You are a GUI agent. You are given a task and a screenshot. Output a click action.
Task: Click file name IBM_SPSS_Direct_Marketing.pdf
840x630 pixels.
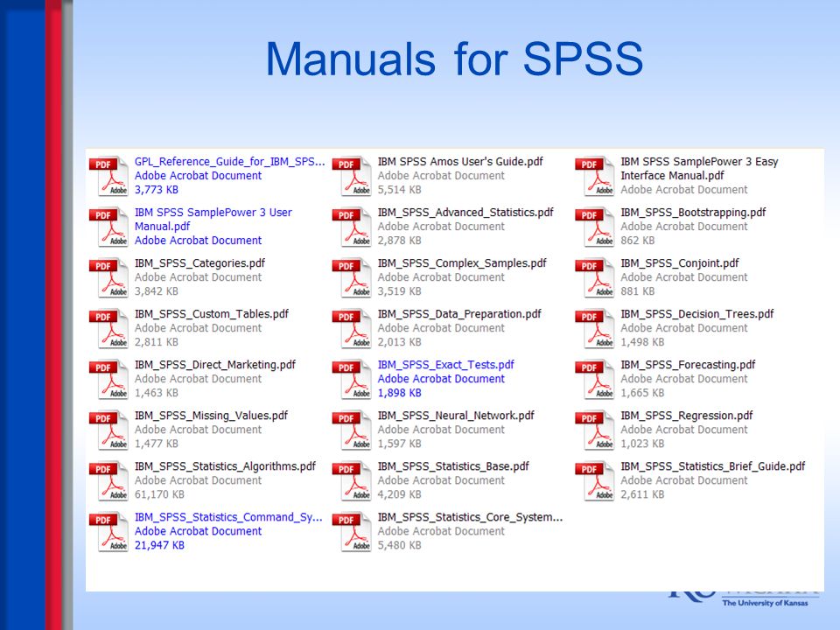pos(215,365)
